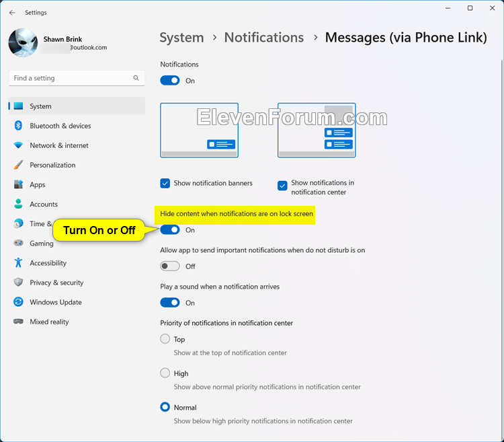Click 'Priority of notifications in notification center' heading
Image resolution: width=504 pixels, height=442 pixels.
[226, 323]
